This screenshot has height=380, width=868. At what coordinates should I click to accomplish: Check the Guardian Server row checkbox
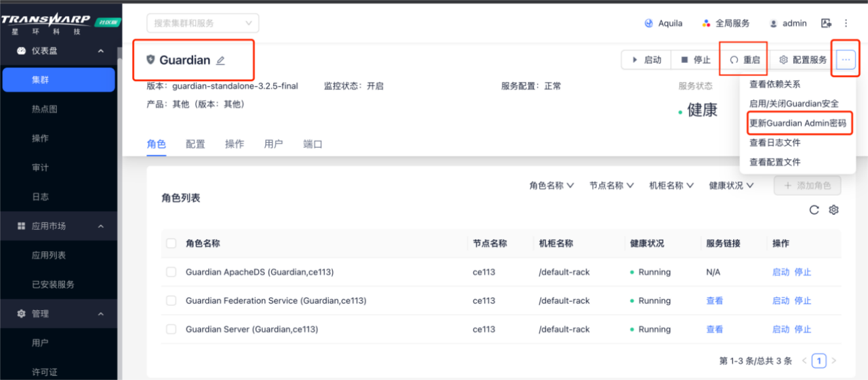click(171, 329)
